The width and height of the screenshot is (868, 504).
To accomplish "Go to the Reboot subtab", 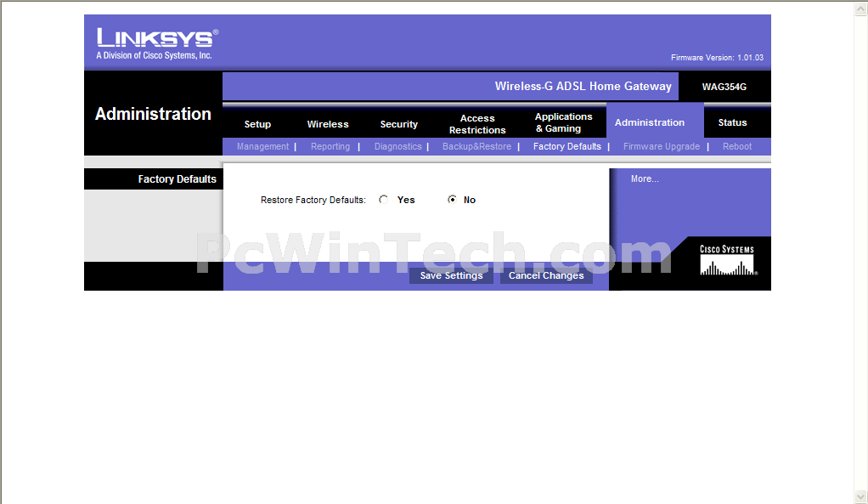I will 737,146.
